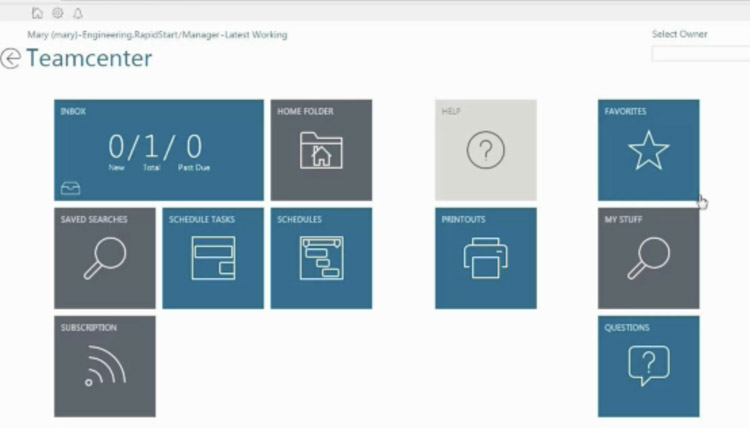Open the Schedules Gantt chart tile
Viewport: 750px width, 428px height.
click(x=321, y=258)
